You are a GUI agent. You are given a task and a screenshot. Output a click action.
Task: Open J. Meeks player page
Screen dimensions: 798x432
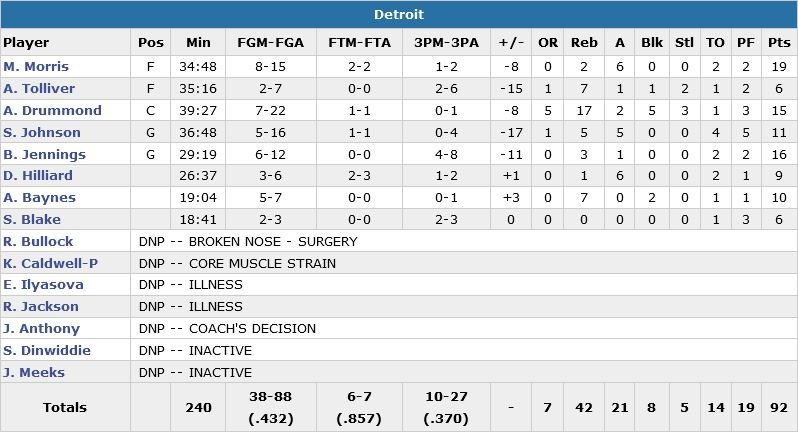(34, 373)
